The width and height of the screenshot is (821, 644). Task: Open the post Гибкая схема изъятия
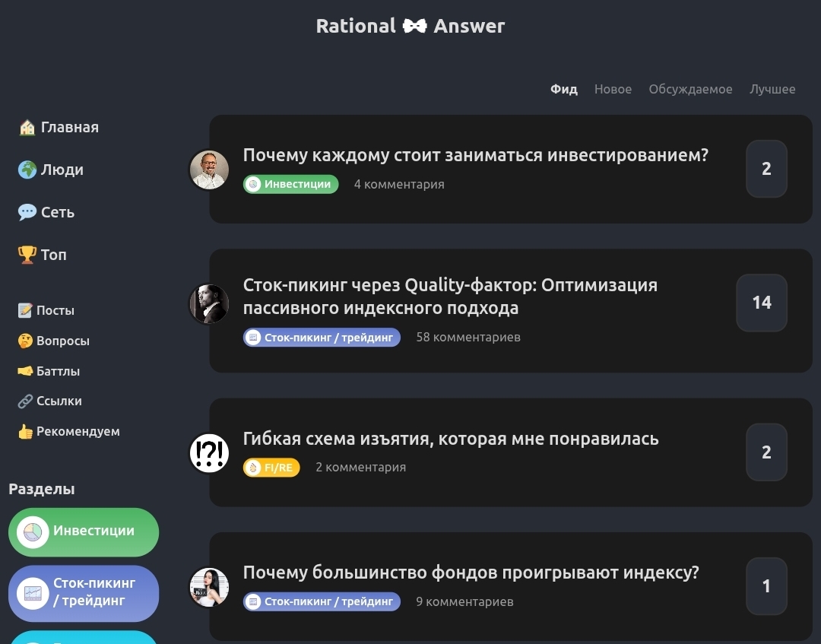click(451, 439)
